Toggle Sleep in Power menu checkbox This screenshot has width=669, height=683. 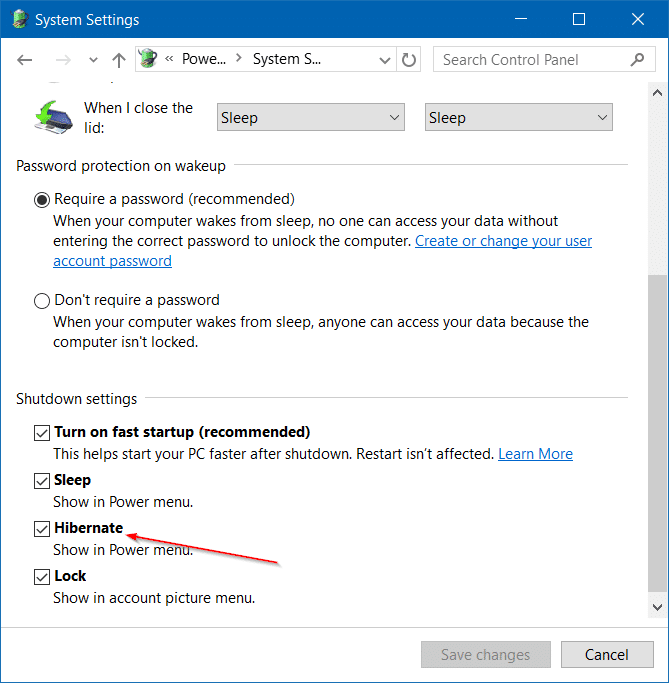tap(42, 481)
